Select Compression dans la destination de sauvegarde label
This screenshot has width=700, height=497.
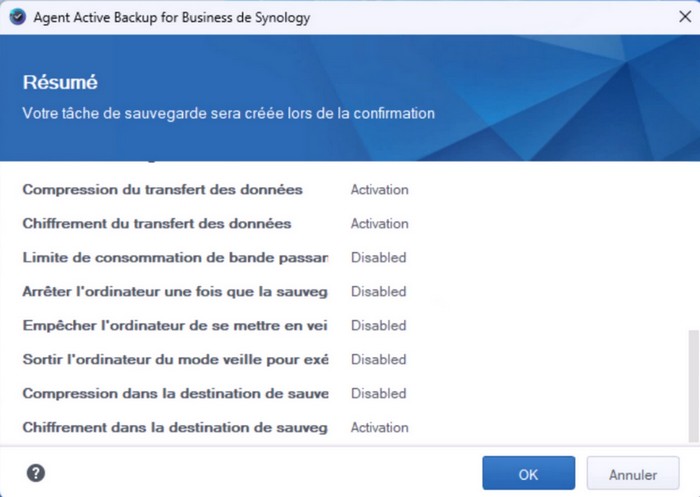pyautogui.click(x=175, y=394)
